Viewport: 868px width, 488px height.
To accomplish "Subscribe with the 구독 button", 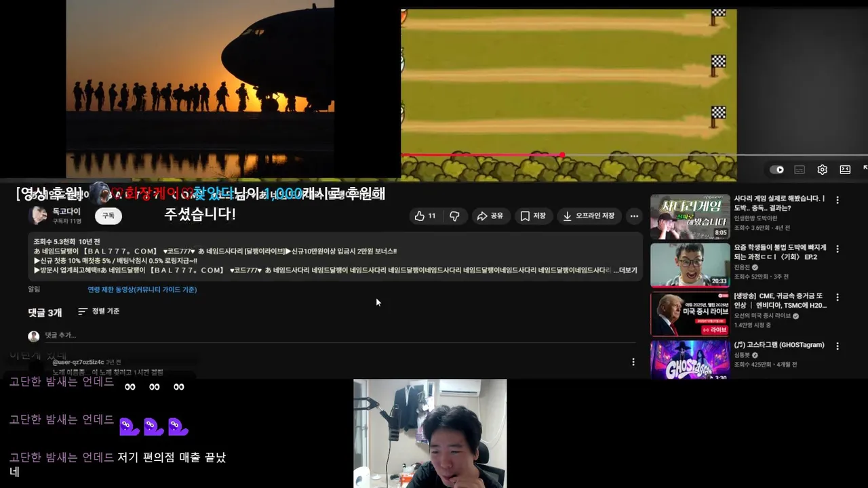I will click(108, 216).
